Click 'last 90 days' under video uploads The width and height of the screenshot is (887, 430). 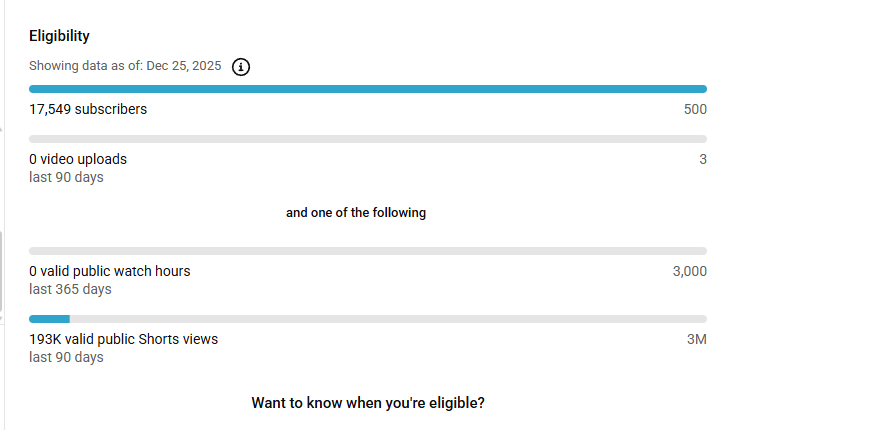pyautogui.click(x=66, y=177)
